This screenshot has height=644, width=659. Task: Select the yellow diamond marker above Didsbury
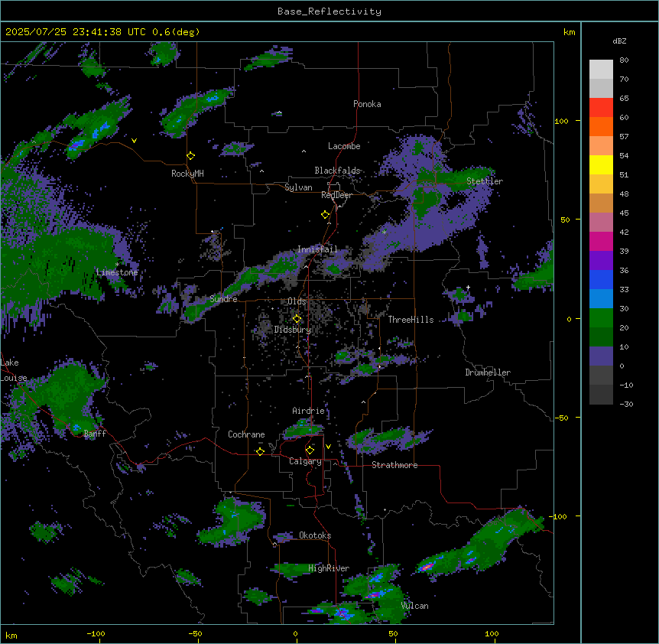(297, 319)
